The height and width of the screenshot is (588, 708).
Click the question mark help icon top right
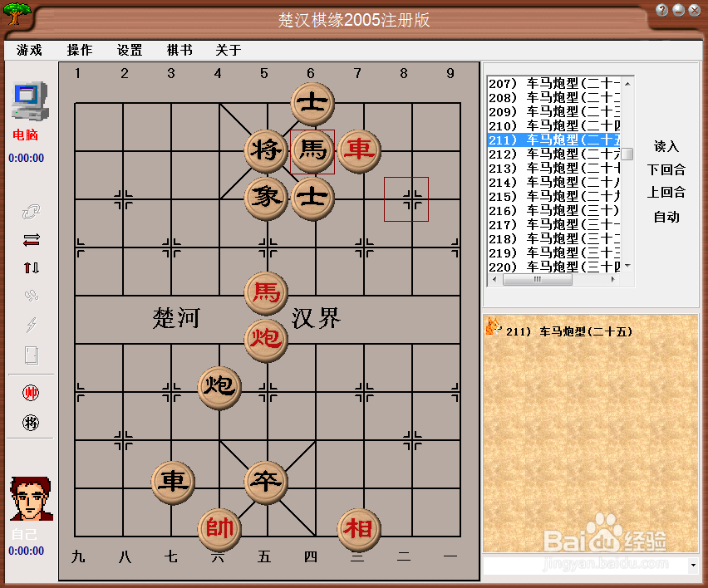pyautogui.click(x=661, y=10)
